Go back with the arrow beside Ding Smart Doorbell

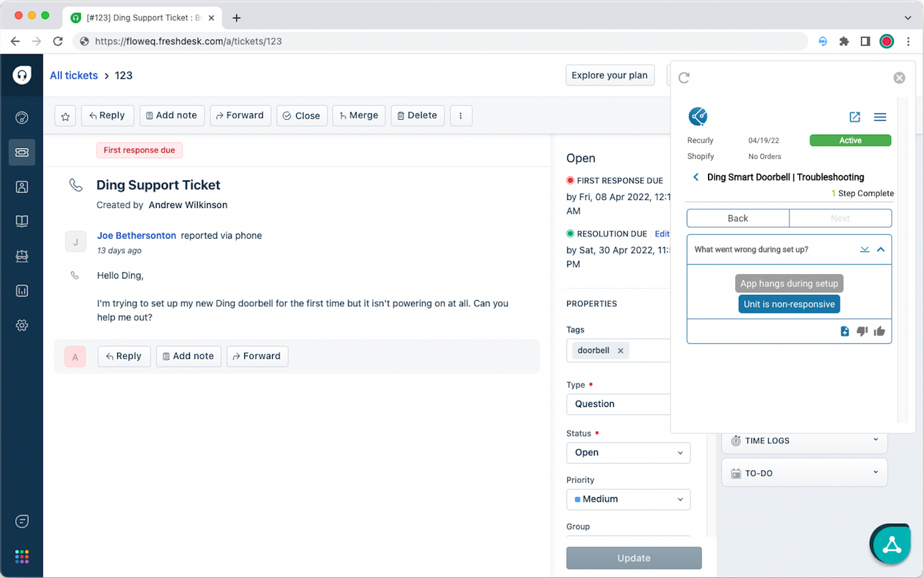[x=696, y=177]
